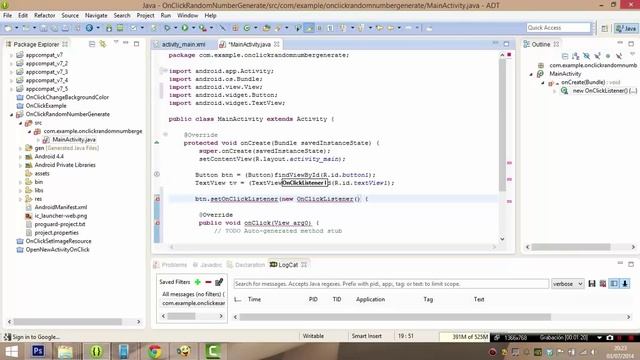Image resolution: width=640 pixels, height=360 pixels.
Task: Edit selected LogCat filter icon
Action: coord(219,282)
